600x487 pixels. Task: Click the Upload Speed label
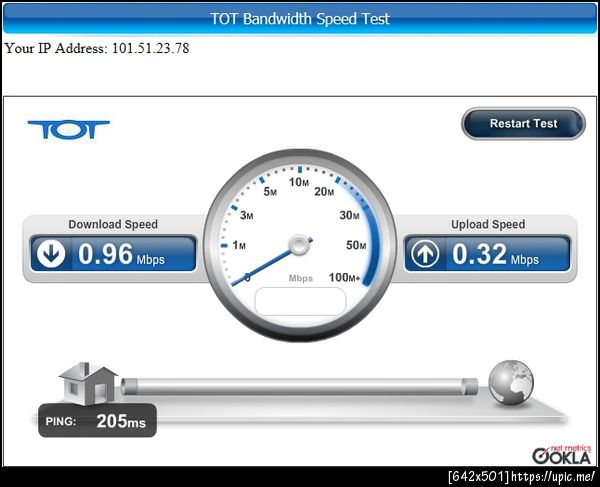pos(488,224)
